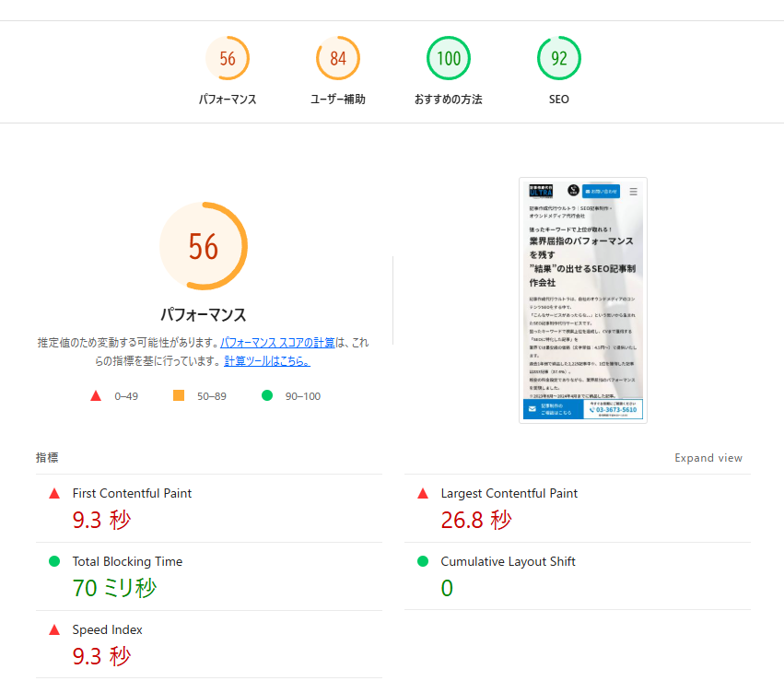Open the パフォーマンス スコアの計算 link
The width and height of the screenshot is (784, 681).
pyautogui.click(x=277, y=343)
